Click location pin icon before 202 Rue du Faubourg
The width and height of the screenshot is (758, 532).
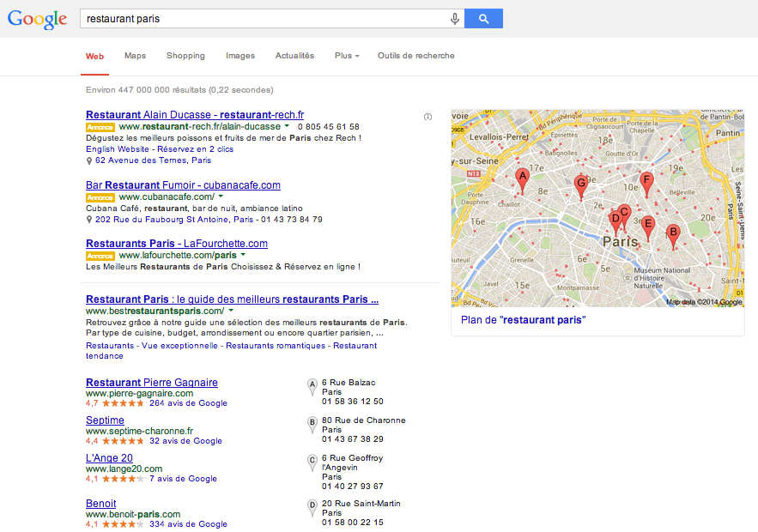coord(89,220)
